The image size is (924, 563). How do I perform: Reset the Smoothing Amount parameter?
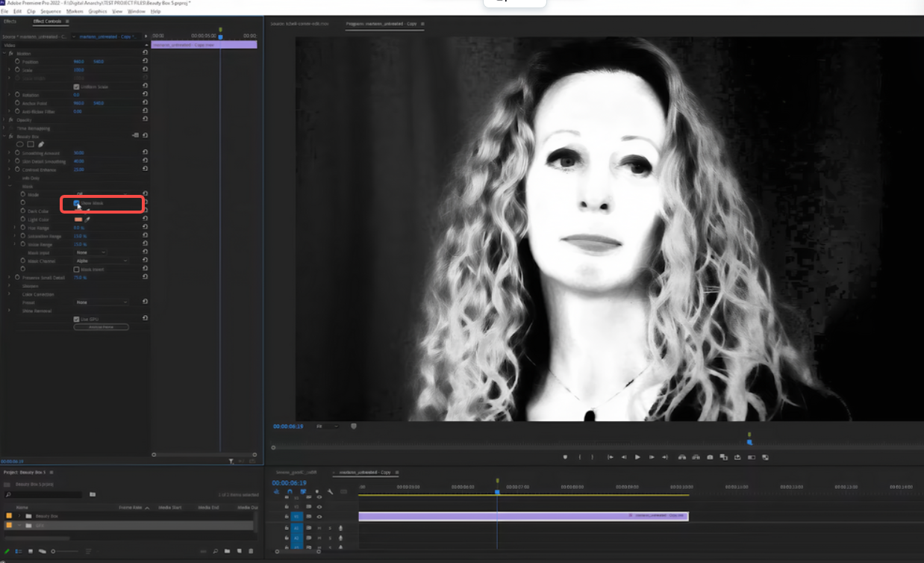pyautogui.click(x=145, y=153)
